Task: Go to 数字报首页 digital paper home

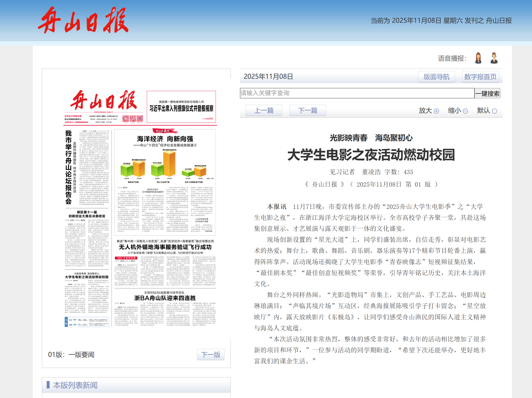Action: [x=480, y=77]
